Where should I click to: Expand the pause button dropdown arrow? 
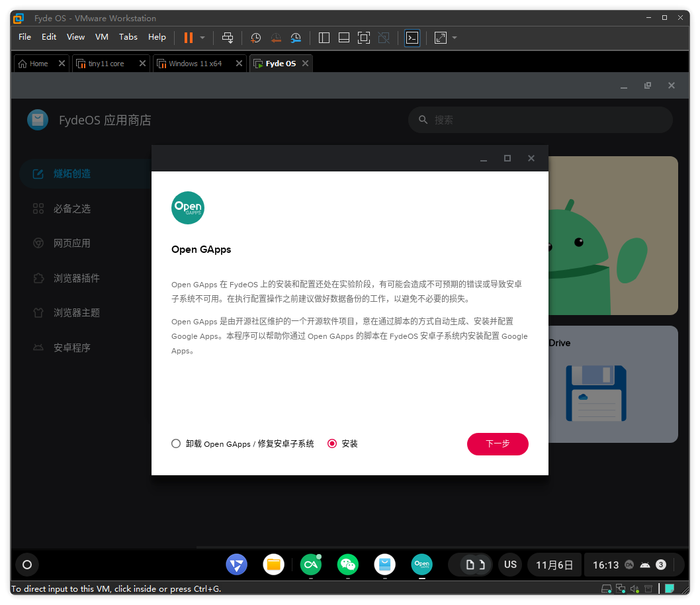[x=202, y=38]
